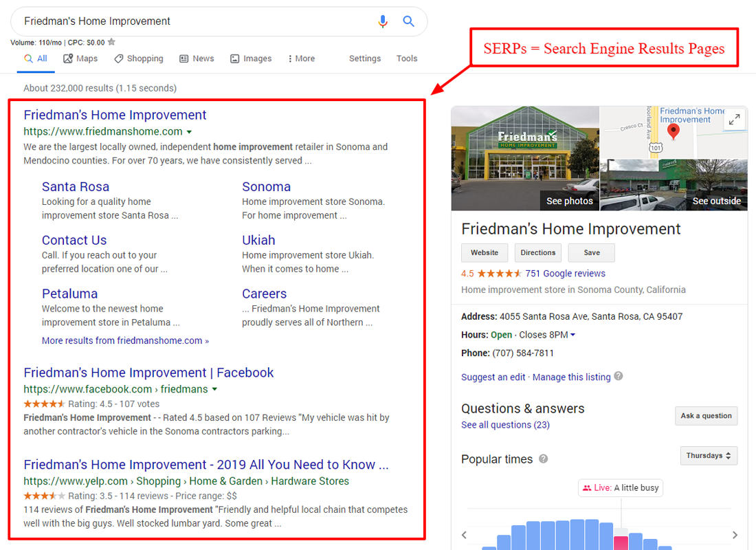The width and height of the screenshot is (756, 550).
Task: Open the Ukiah sitelink
Action: coord(258,240)
